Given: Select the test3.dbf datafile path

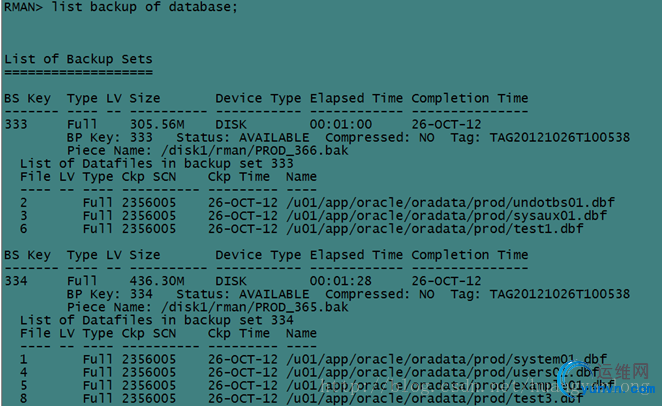Looking at the screenshot, I should [x=434, y=398].
